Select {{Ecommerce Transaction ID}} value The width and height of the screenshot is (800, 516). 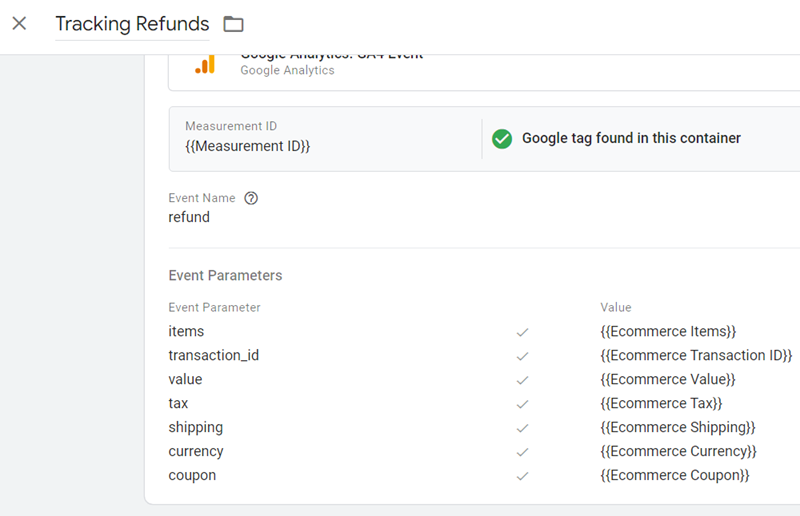point(696,355)
